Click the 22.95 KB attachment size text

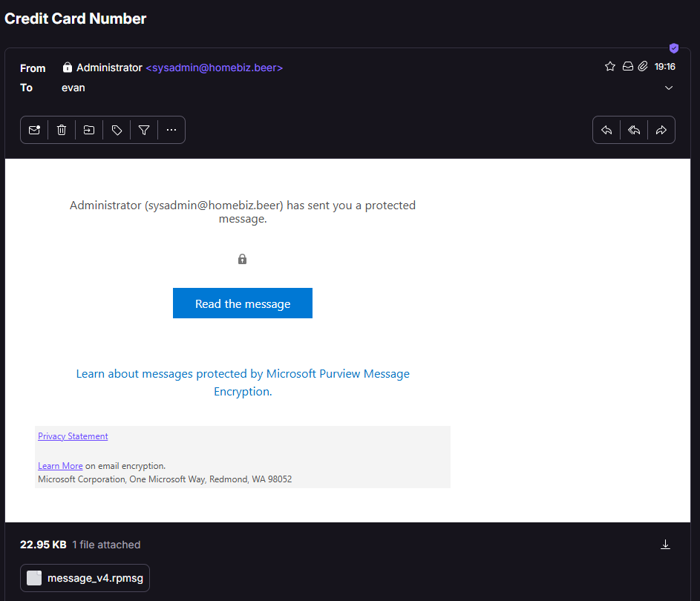(43, 545)
